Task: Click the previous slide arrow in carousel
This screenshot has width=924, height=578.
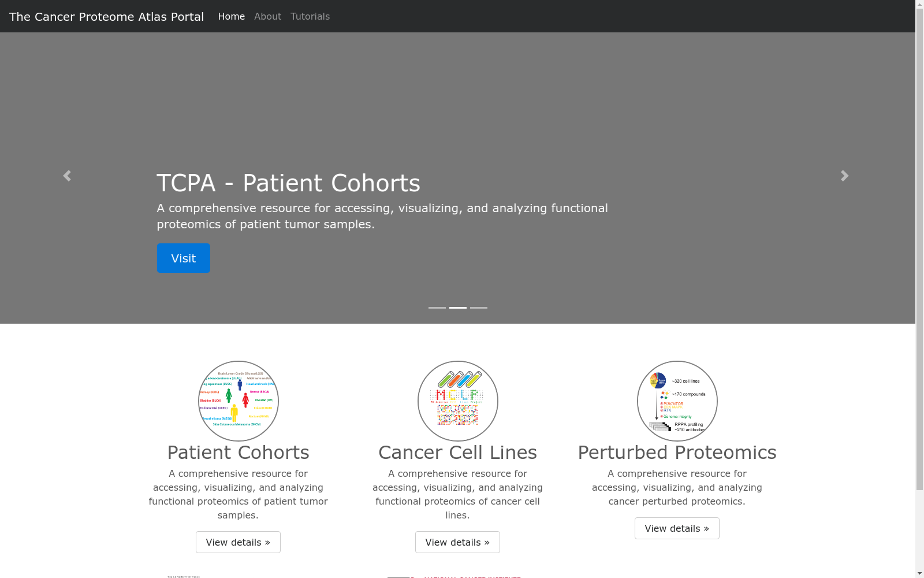Action: (x=67, y=176)
